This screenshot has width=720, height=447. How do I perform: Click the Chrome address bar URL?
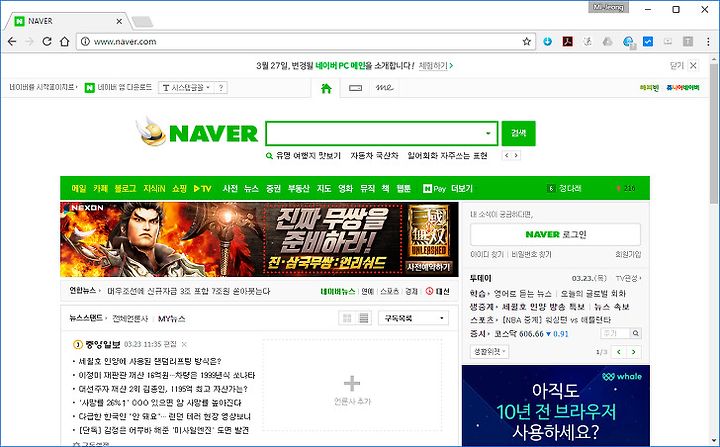(x=125, y=41)
